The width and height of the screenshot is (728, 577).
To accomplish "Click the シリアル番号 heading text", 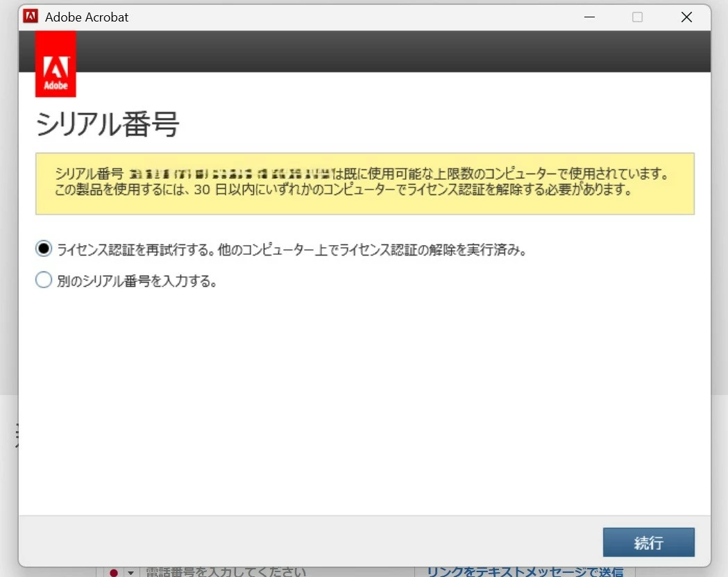I will (108, 124).
